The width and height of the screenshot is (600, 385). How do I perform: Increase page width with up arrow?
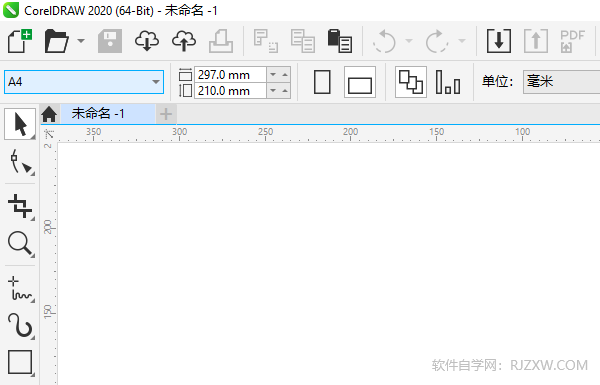285,75
